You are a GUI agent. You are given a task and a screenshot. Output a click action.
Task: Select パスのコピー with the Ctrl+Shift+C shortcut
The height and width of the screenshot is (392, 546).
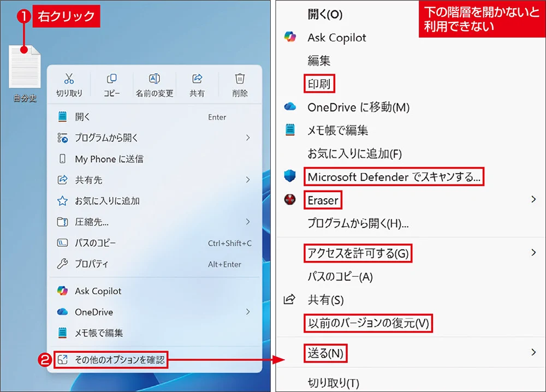155,242
